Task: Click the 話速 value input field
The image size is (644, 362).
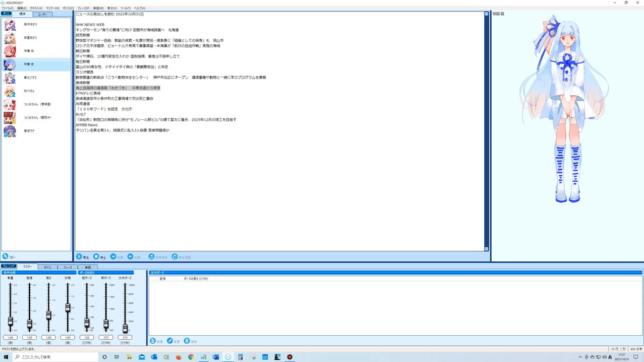Action: point(30,337)
